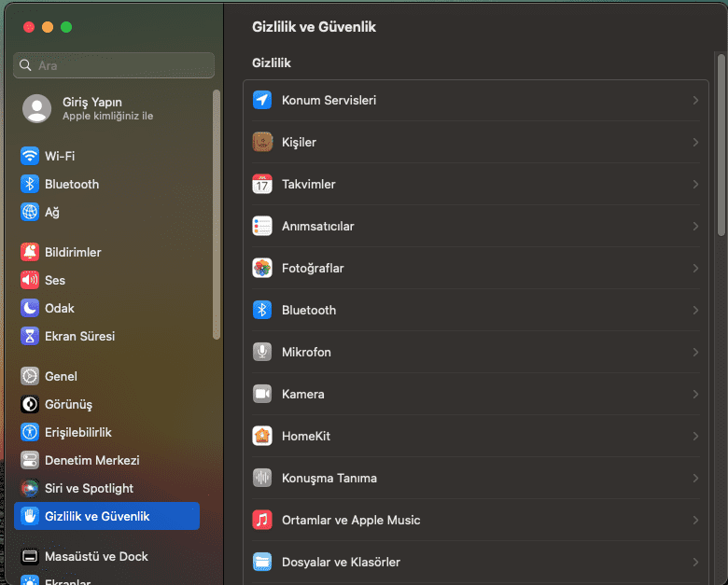Image resolution: width=728 pixels, height=585 pixels.
Task: Click the Fotoğraflar photos icon
Action: tap(262, 268)
